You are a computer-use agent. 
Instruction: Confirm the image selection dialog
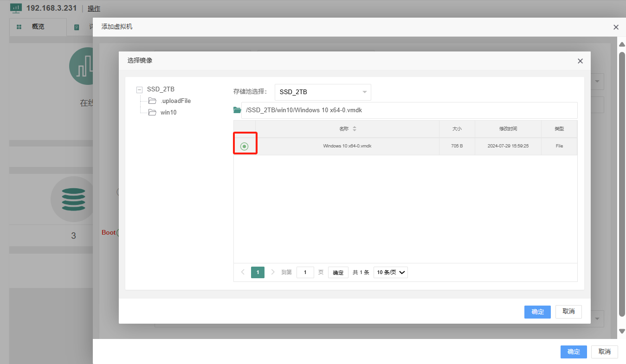(537, 312)
